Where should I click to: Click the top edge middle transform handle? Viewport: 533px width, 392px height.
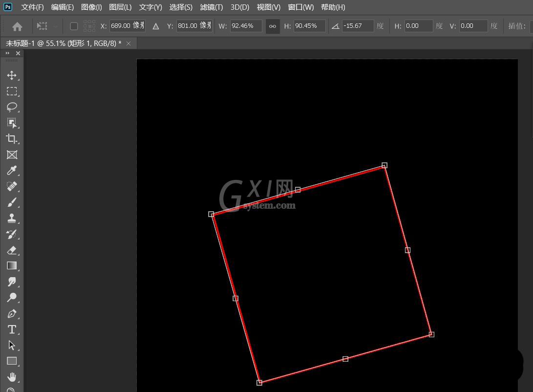[x=298, y=190]
